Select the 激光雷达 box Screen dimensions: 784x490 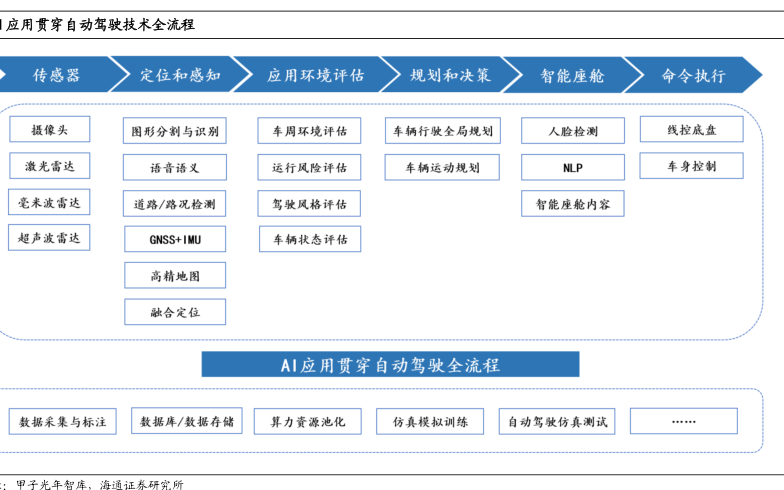coord(49,166)
